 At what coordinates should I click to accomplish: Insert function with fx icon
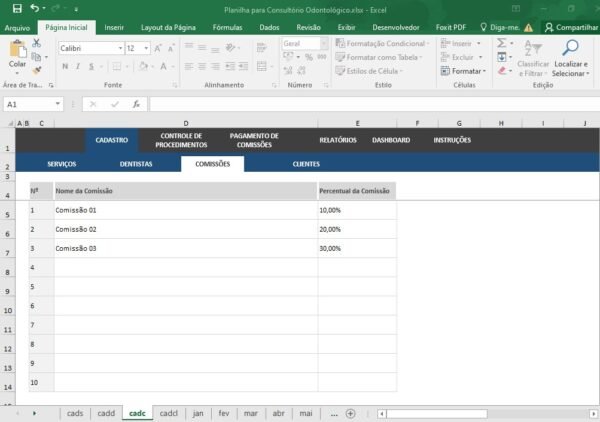point(136,104)
